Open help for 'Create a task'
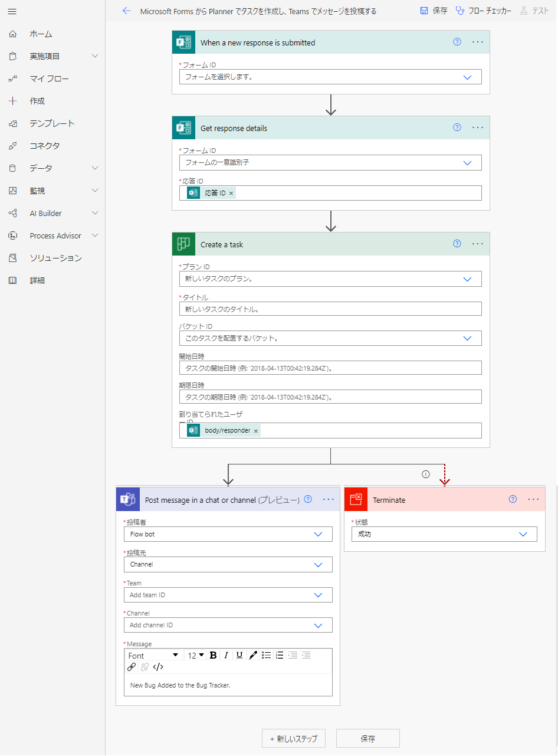Screen dimensions: 558x756 (x=457, y=244)
